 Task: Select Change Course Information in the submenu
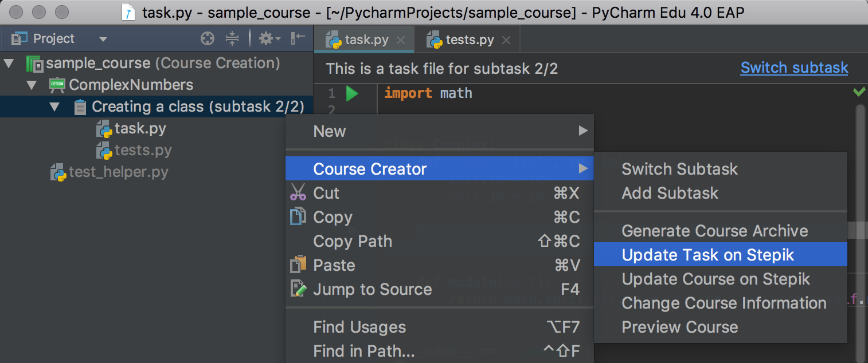point(720,303)
